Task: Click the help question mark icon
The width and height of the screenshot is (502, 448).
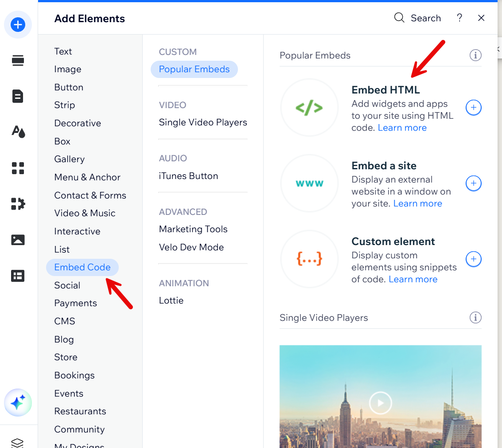Action: tap(459, 18)
